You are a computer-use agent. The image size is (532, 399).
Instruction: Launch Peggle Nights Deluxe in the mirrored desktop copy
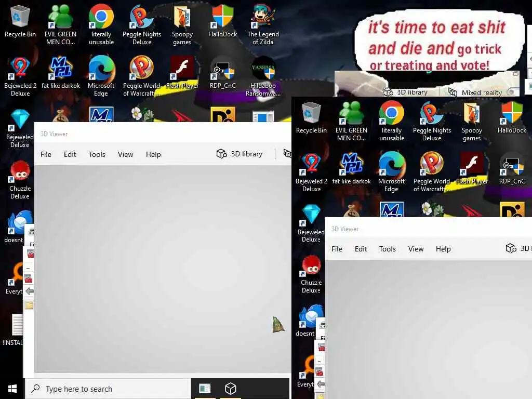432,121
